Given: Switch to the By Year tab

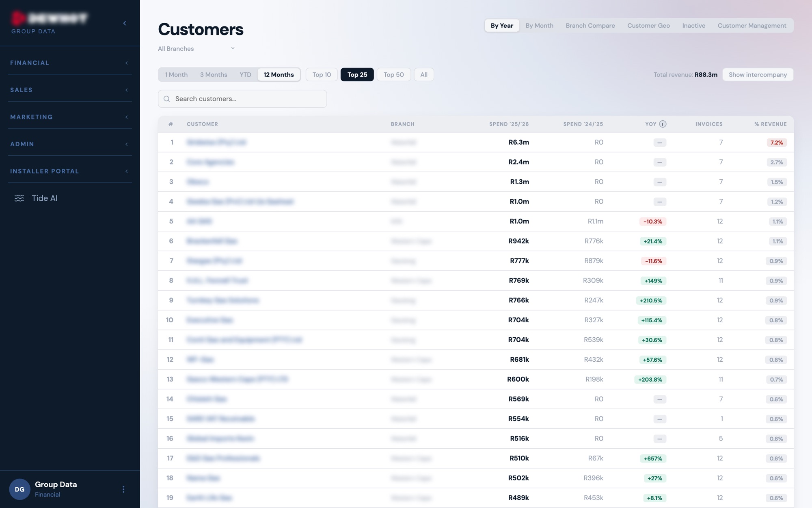Looking at the screenshot, I should coord(502,26).
